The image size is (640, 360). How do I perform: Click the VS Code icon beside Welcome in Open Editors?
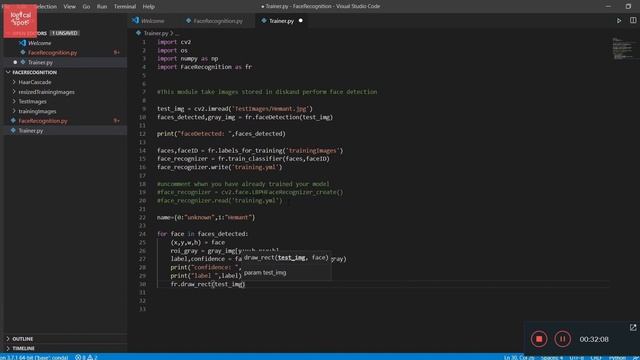click(22, 43)
